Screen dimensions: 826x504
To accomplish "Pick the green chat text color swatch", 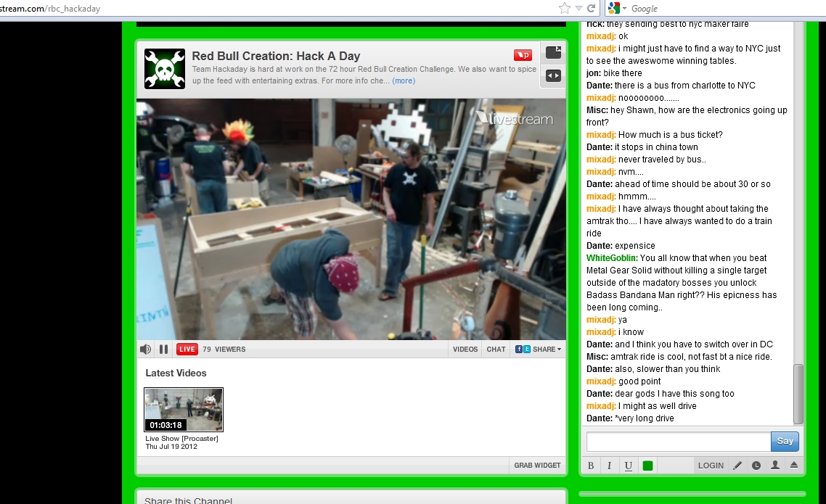I will click(x=647, y=466).
